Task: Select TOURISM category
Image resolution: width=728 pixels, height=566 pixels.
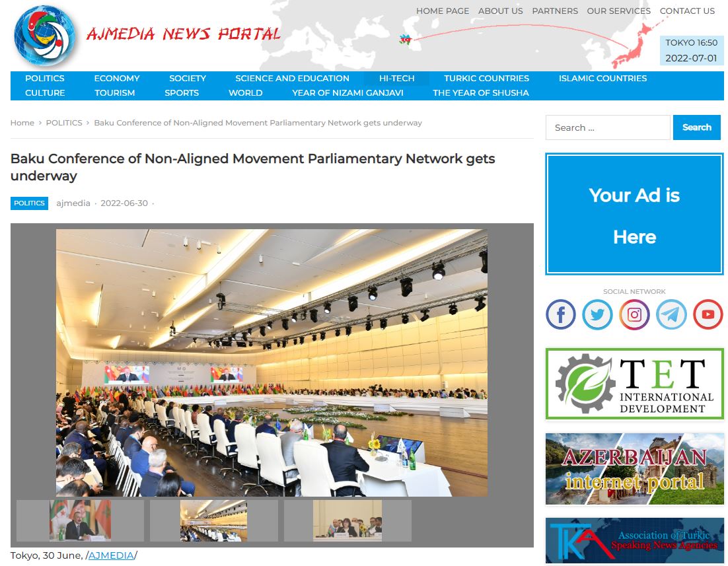Action: [115, 93]
